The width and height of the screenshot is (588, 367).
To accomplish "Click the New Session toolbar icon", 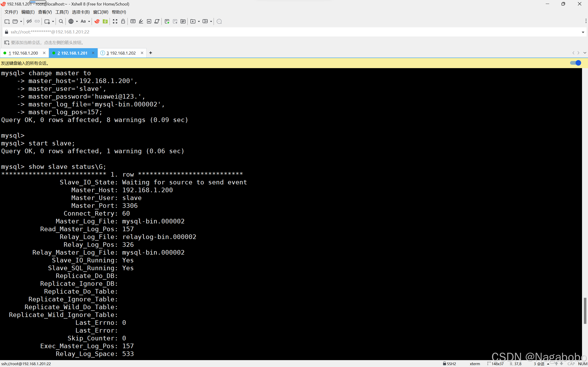I will tap(7, 21).
